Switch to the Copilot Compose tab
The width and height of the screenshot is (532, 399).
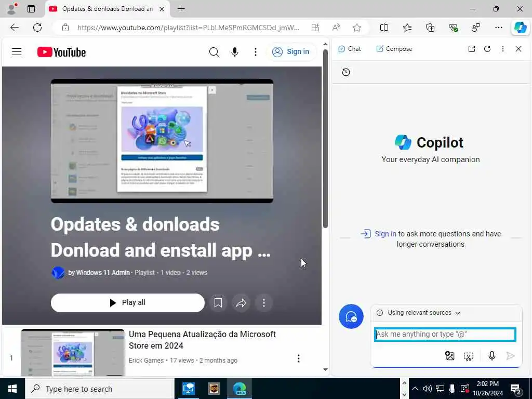[394, 49]
